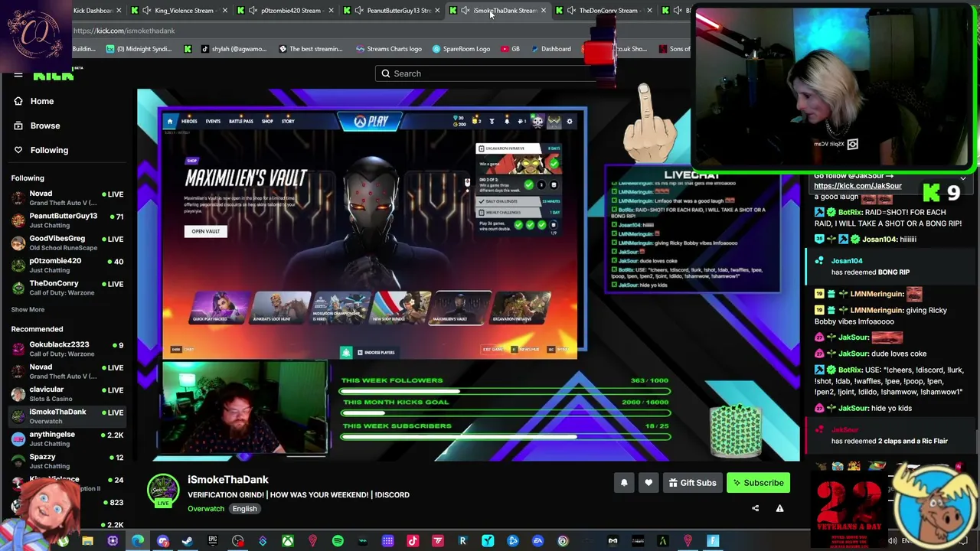Launch Epic Games from the taskbar
The image size is (980, 551).
[x=213, y=542]
